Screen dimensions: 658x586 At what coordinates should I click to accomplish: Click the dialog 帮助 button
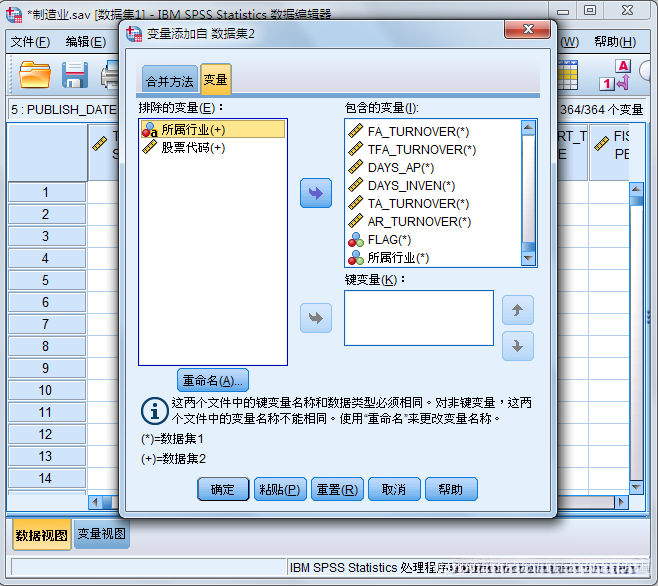(451, 489)
